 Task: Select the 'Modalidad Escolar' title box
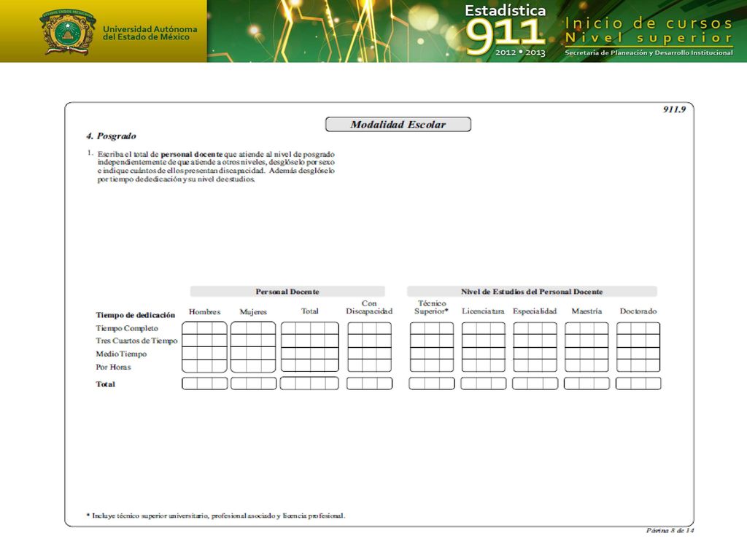click(398, 124)
